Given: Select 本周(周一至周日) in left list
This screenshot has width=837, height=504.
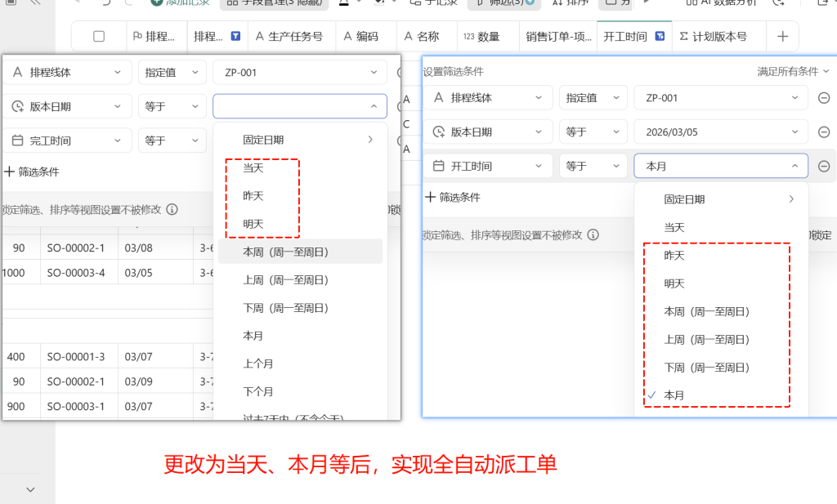Looking at the screenshot, I should (301, 252).
